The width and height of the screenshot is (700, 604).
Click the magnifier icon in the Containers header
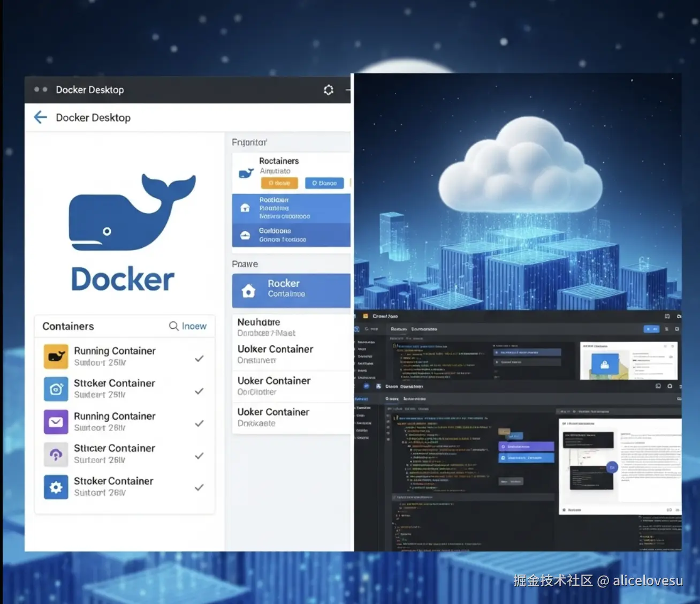click(174, 326)
